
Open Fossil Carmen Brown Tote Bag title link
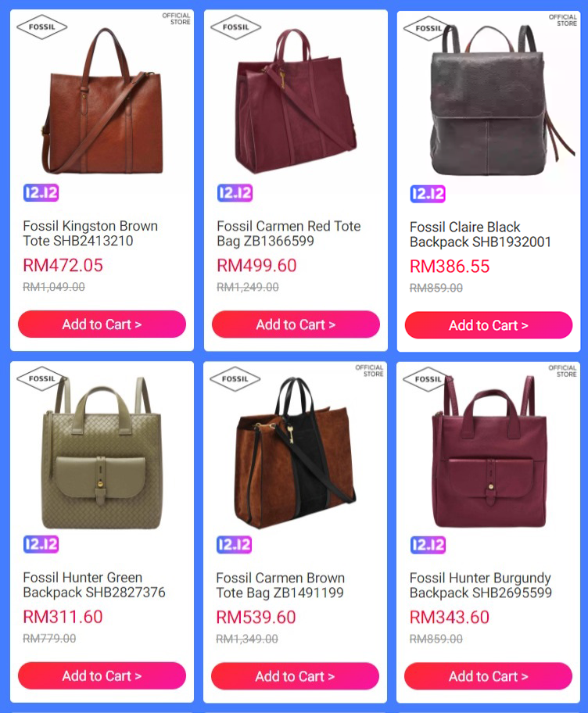[x=280, y=586]
